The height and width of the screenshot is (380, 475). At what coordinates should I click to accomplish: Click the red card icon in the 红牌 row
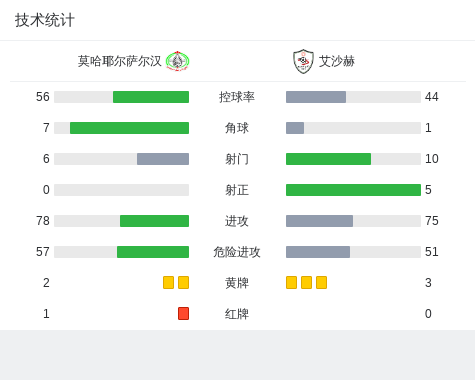tap(183, 313)
